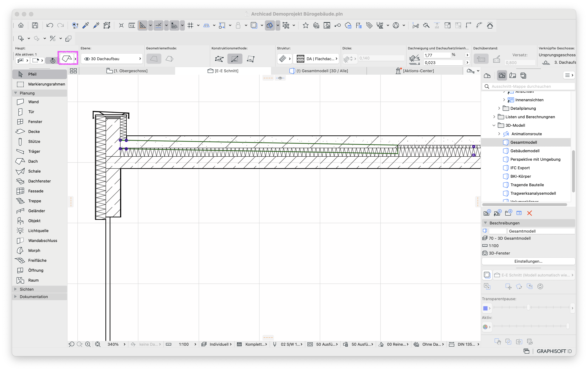Toggle the View Map icon in navigator
The height and width of the screenshot is (371, 588).
click(x=502, y=76)
